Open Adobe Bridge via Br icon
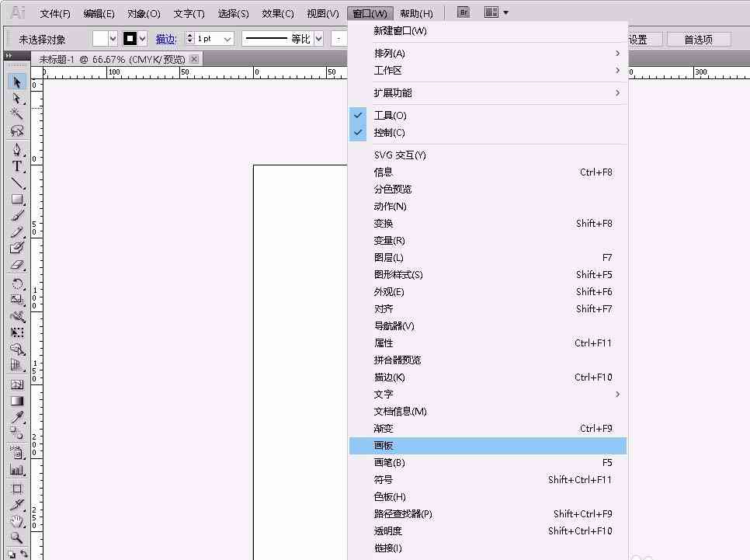Screen dimensions: 750x560 (x=464, y=12)
